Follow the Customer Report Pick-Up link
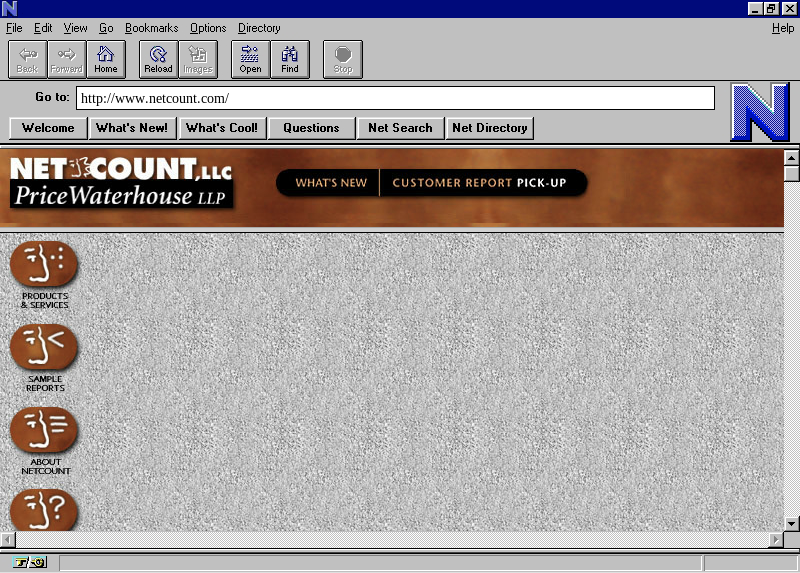 [x=482, y=183]
